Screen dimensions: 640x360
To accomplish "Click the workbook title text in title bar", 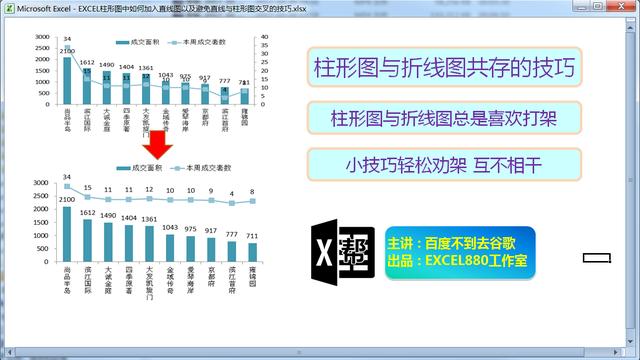I will 162,8.
